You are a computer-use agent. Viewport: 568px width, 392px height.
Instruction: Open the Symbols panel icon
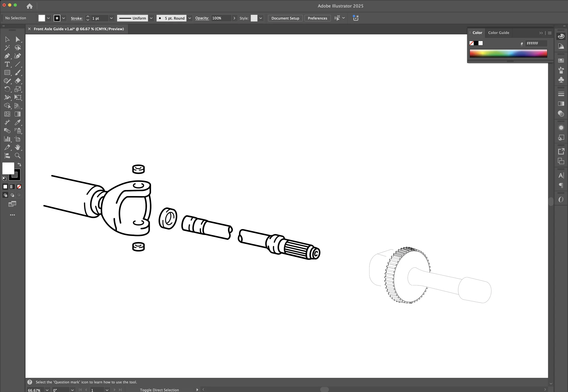point(561,80)
